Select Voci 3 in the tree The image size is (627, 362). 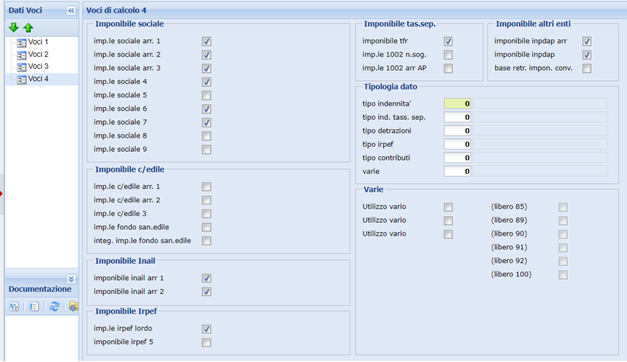click(x=38, y=66)
